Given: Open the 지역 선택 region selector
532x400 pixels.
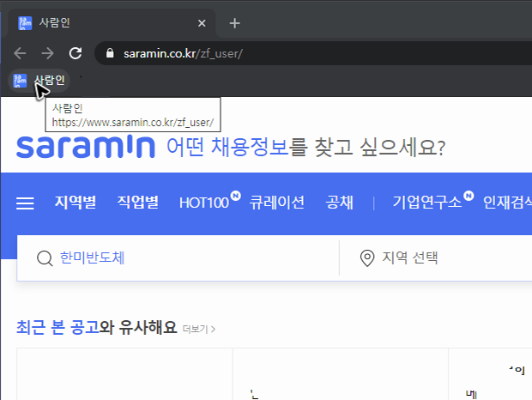Looking at the screenshot, I should pos(410,258).
